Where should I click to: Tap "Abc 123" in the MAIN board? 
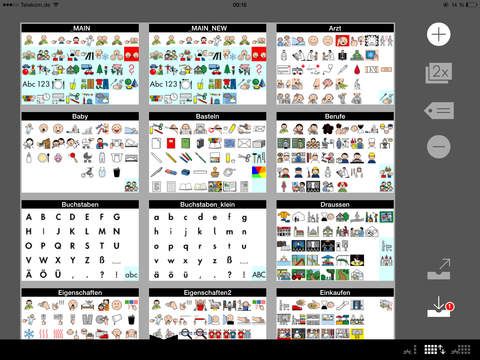36,84
